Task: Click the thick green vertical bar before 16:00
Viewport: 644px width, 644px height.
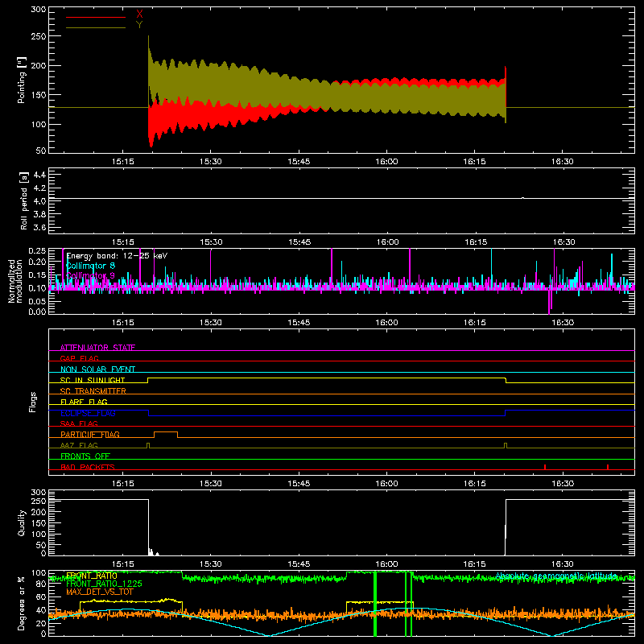Action: (375, 604)
